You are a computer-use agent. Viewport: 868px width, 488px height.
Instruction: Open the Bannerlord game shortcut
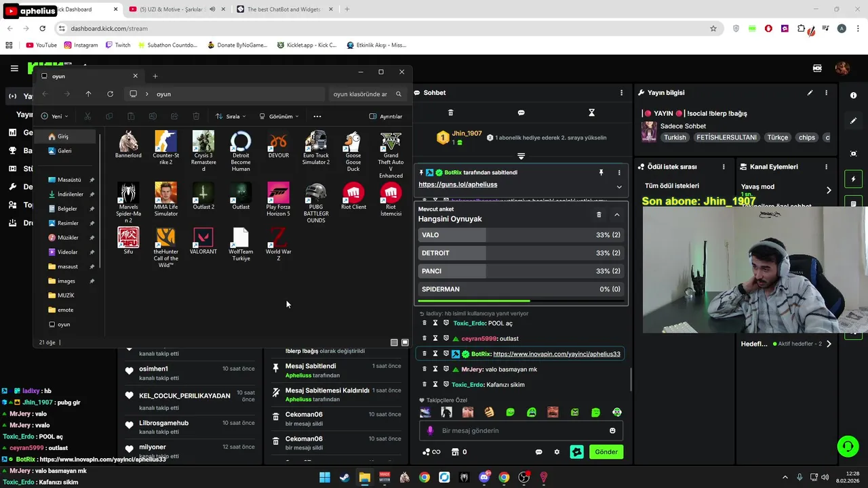coord(128,145)
